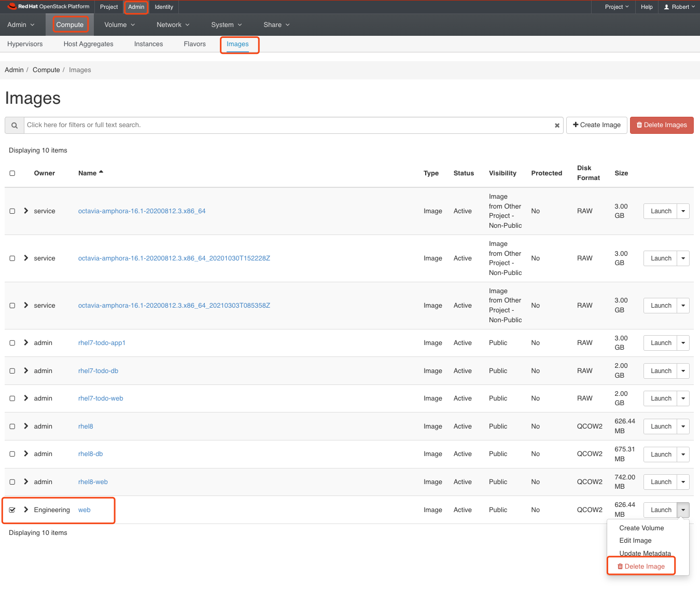Click the Name column sort arrow
The width and height of the screenshot is (700, 592).
[101, 172]
